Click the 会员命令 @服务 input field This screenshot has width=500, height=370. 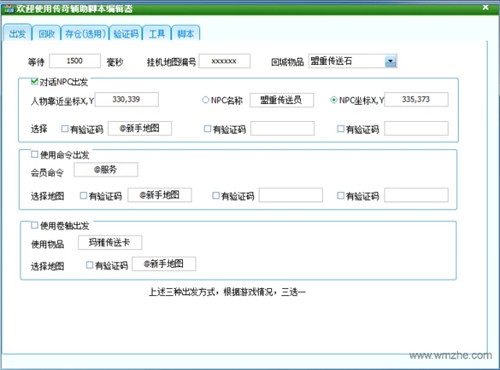pos(106,170)
